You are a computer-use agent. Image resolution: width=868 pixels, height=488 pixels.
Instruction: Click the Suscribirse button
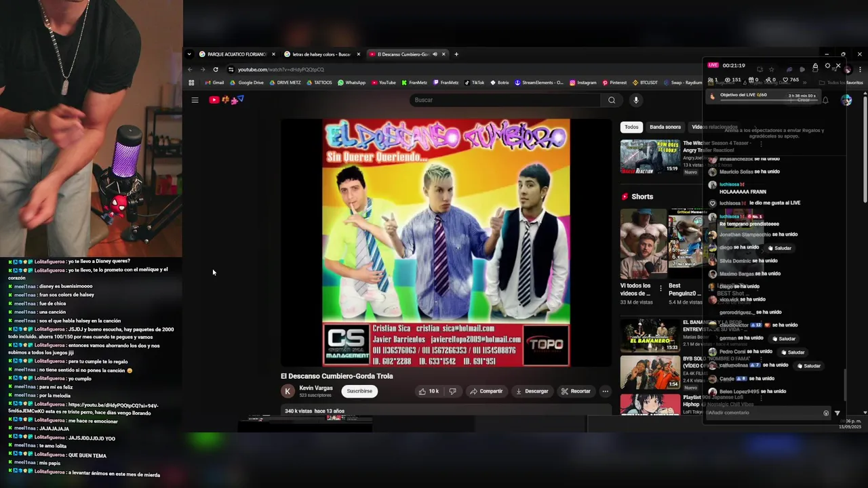(x=359, y=391)
